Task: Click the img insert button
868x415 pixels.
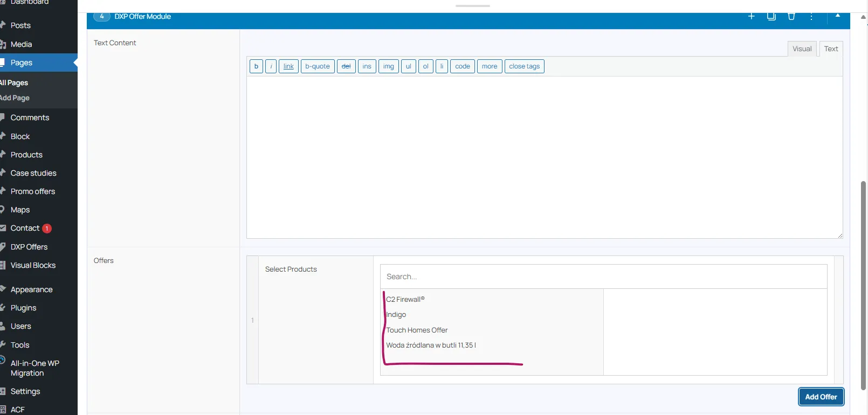Action: coord(388,66)
